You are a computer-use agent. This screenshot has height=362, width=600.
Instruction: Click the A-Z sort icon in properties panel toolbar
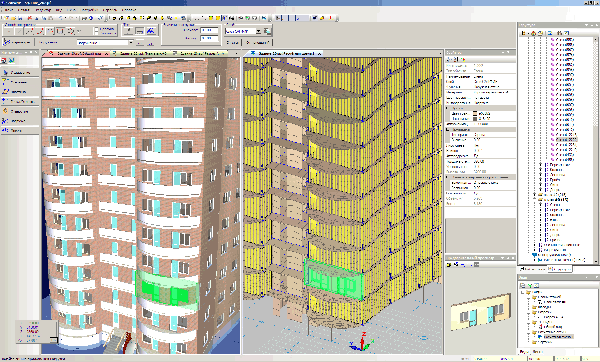point(456,59)
